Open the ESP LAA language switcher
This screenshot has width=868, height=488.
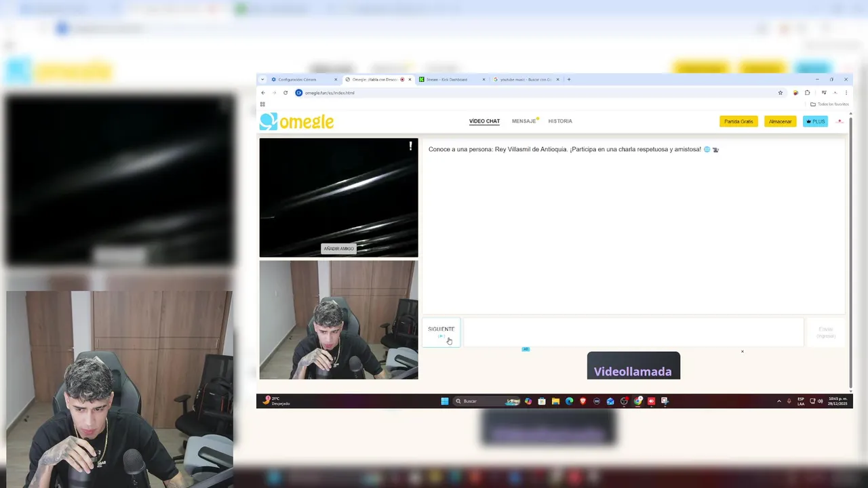pos(801,401)
